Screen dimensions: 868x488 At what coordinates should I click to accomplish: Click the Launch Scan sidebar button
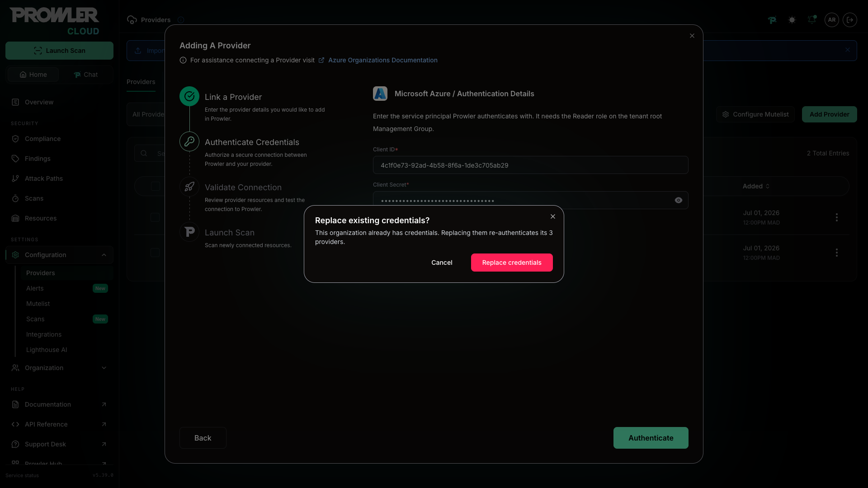click(x=59, y=51)
